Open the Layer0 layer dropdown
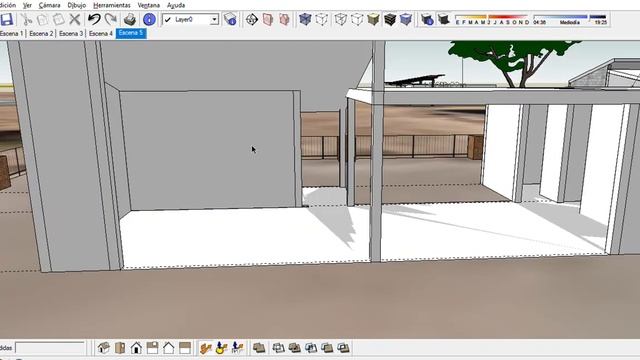The image size is (640, 360). pos(214,19)
